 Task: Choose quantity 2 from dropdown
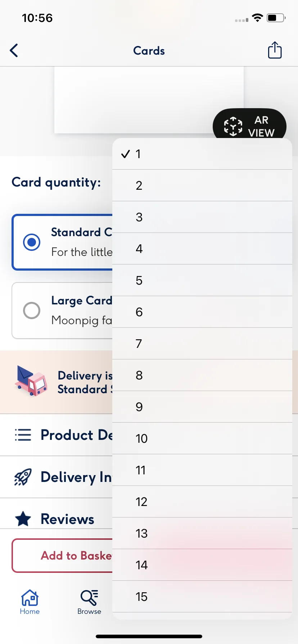(x=202, y=185)
